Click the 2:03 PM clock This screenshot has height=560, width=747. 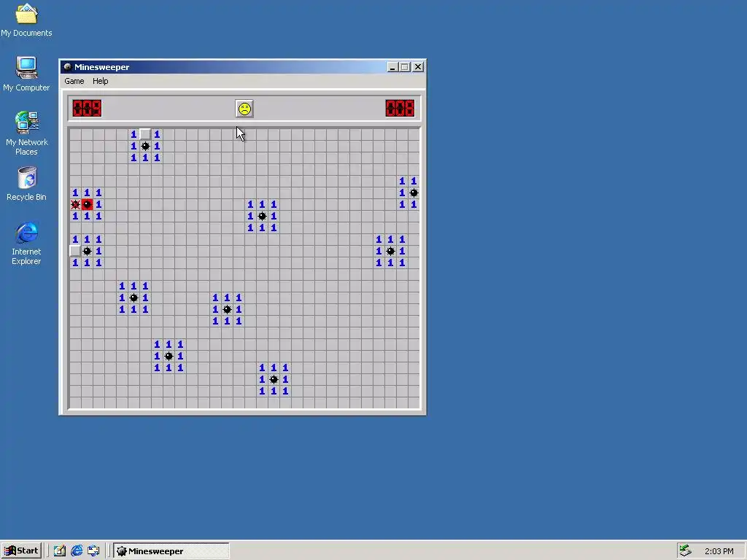tap(719, 551)
